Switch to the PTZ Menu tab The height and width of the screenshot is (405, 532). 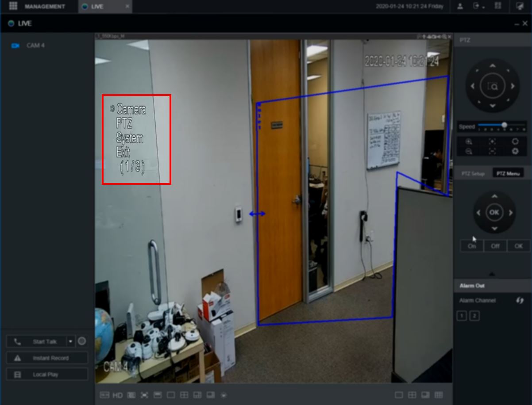pos(508,174)
